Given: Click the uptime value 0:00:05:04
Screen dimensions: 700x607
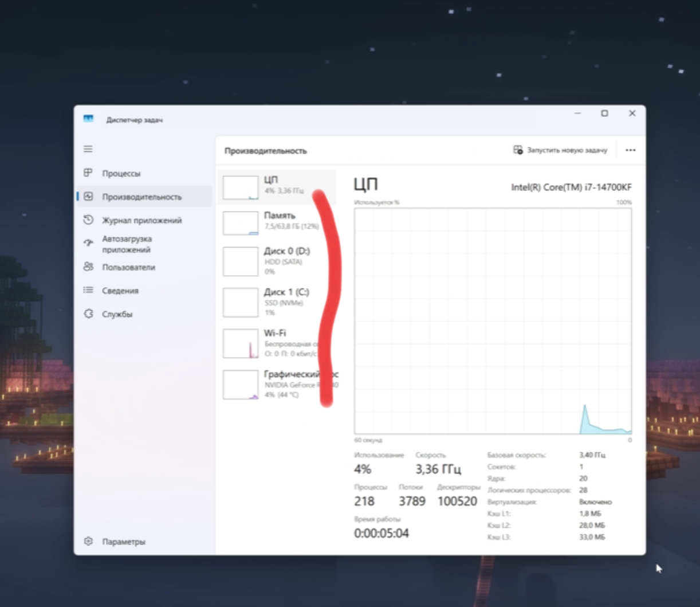Looking at the screenshot, I should tap(382, 534).
